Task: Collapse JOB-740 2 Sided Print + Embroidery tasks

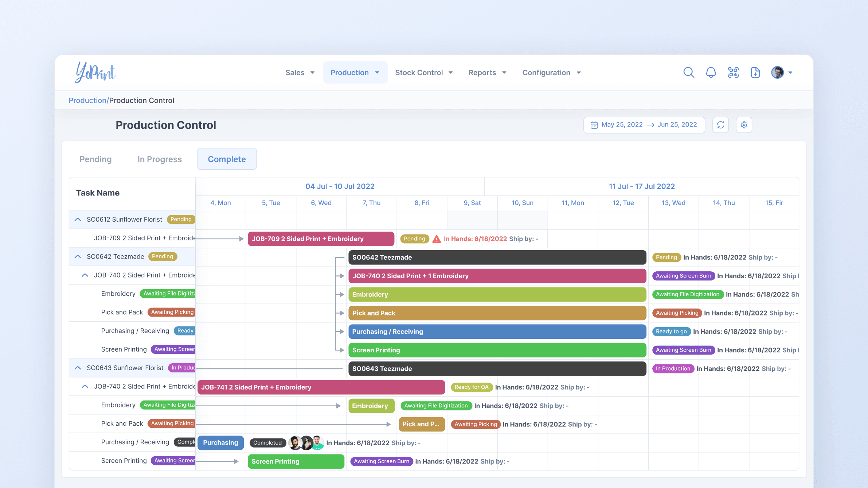Action: pyautogui.click(x=85, y=275)
